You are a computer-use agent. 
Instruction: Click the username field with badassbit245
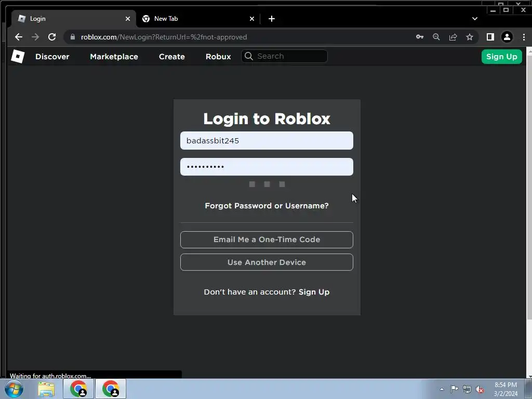click(267, 140)
